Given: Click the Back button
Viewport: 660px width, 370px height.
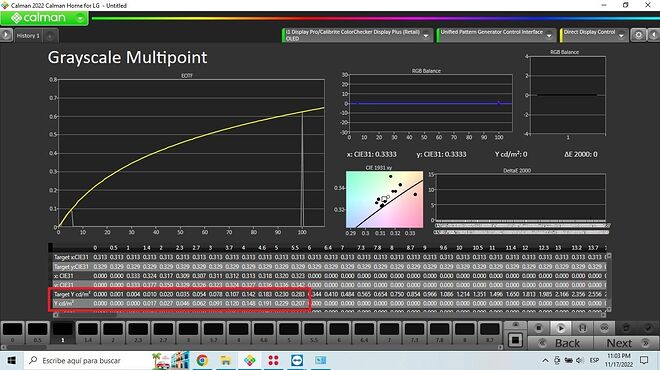Looking at the screenshot, I should click(x=561, y=343).
